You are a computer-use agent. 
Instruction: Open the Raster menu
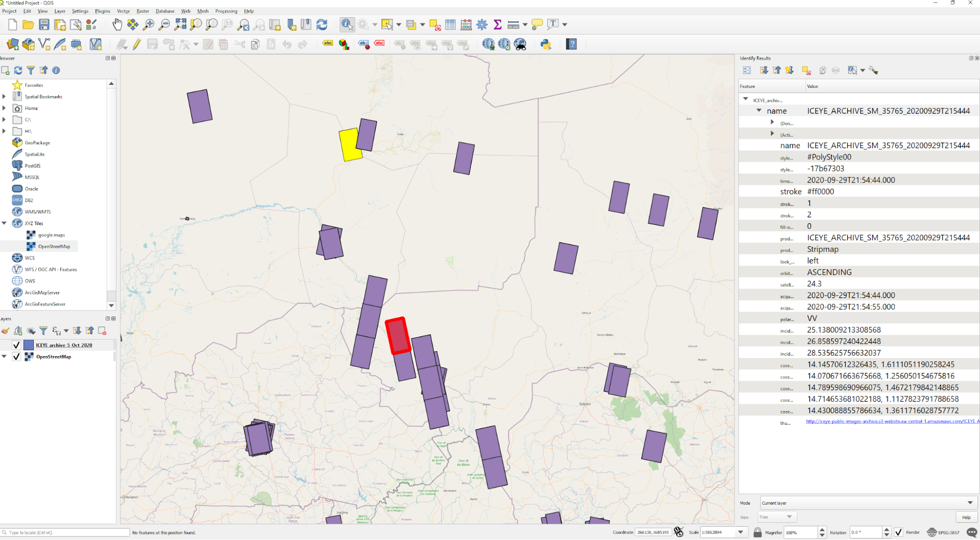click(x=143, y=11)
